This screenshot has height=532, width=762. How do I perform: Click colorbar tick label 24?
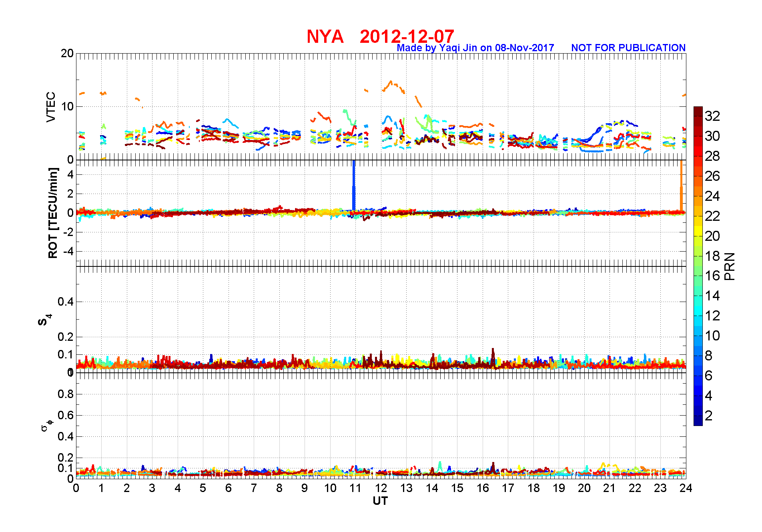click(712, 196)
